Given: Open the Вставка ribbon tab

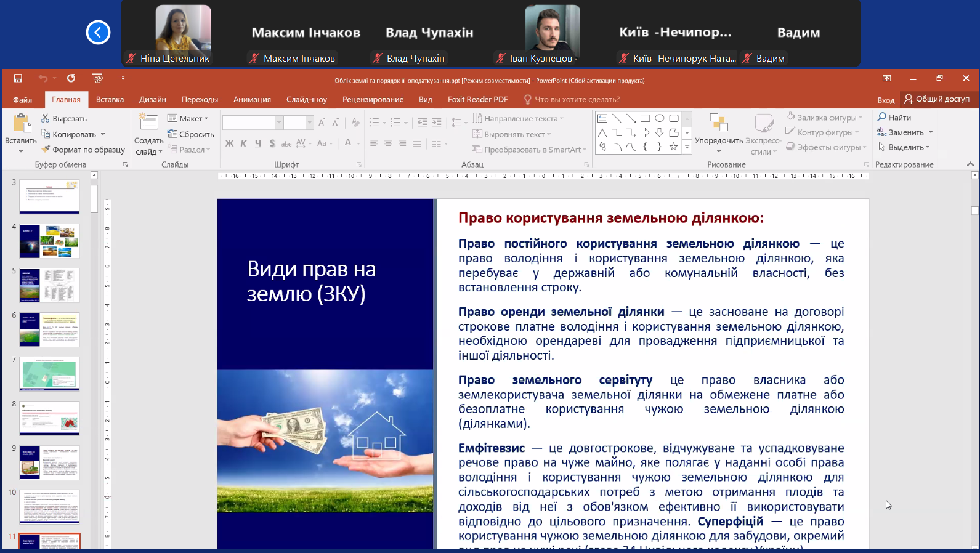Looking at the screenshot, I should (x=110, y=99).
